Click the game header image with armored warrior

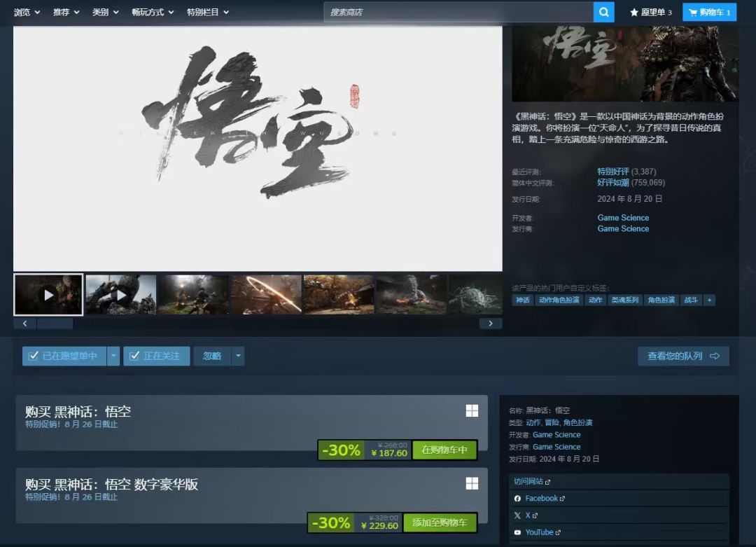[x=625, y=64]
